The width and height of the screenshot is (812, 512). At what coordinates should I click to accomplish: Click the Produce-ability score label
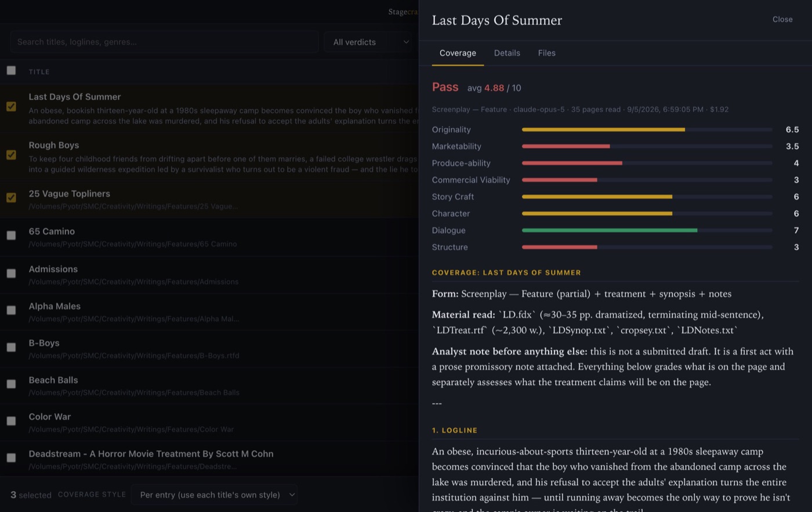pyautogui.click(x=461, y=163)
